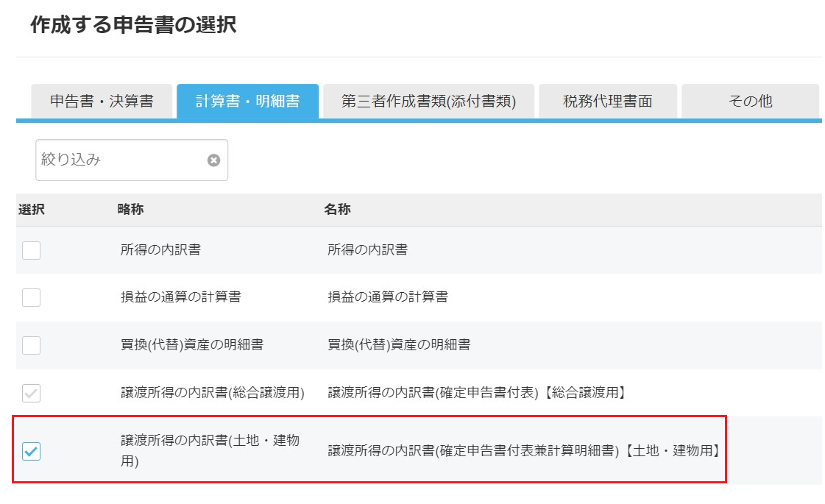The width and height of the screenshot is (825, 504).
Task: Toggle the 譲渡所得の内訳書(総合譲渡用) checkbox
Action: tap(31, 393)
